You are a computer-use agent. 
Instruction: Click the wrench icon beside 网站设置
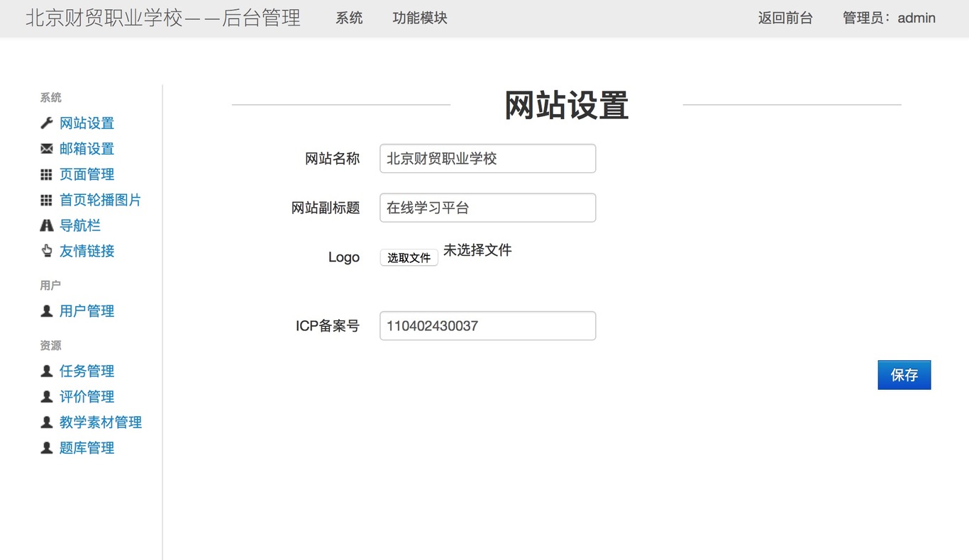(x=47, y=123)
